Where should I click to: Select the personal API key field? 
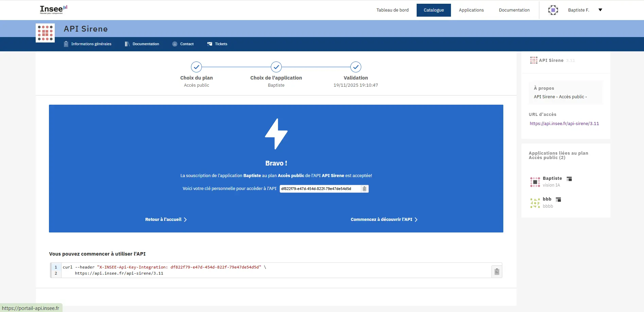point(320,189)
